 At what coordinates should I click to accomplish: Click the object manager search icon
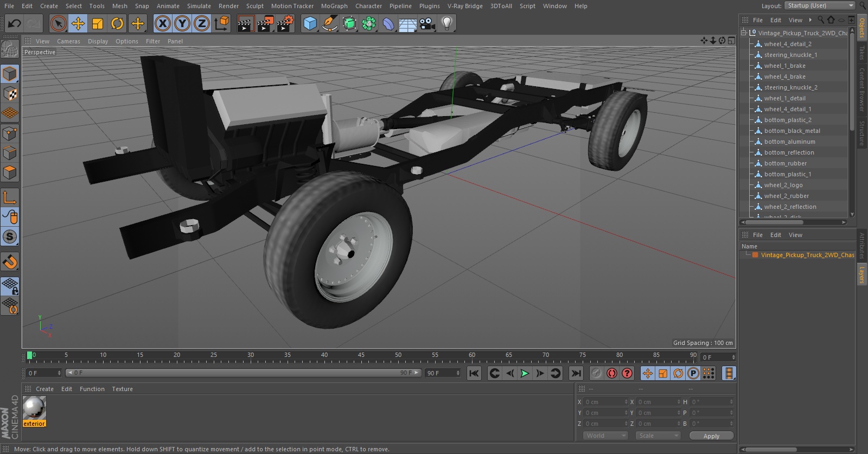pos(821,20)
